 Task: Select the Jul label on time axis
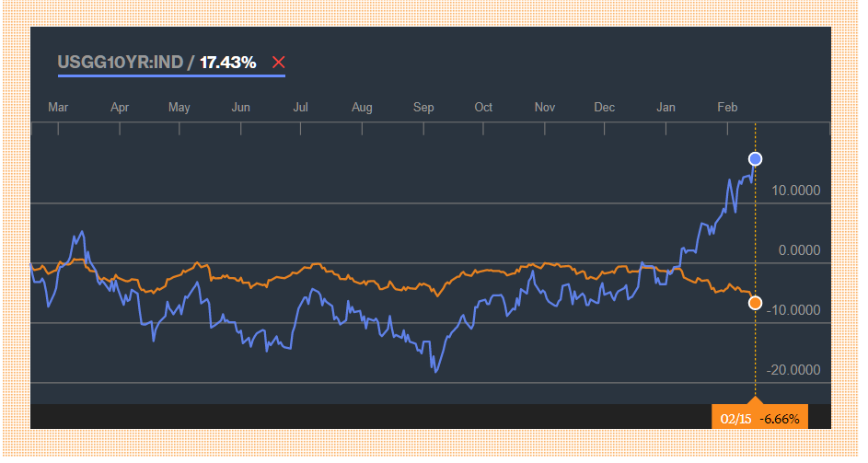click(300, 108)
